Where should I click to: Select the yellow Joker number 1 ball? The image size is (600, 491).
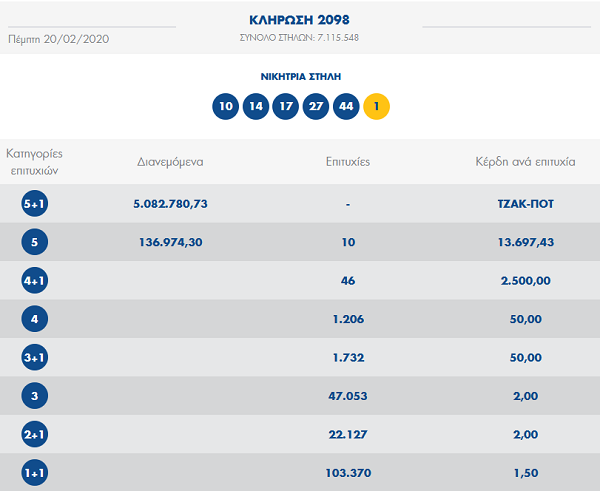pyautogui.click(x=376, y=105)
